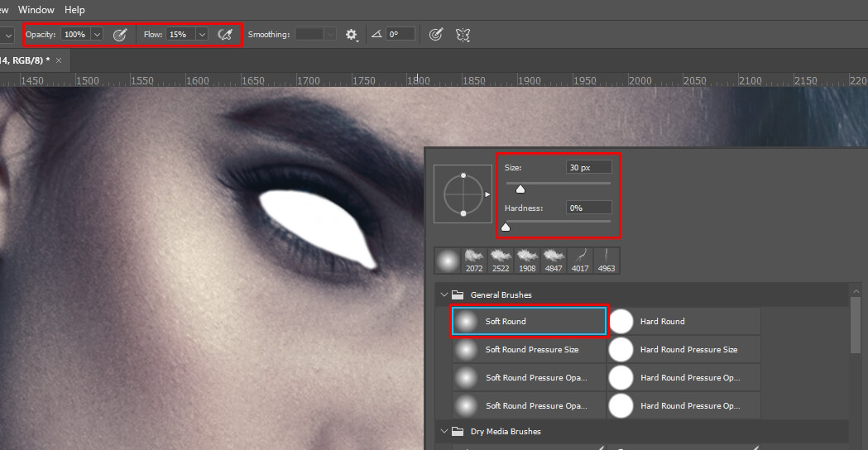Image resolution: width=868 pixels, height=450 pixels.
Task: Click the brush angle icon
Action: click(377, 35)
